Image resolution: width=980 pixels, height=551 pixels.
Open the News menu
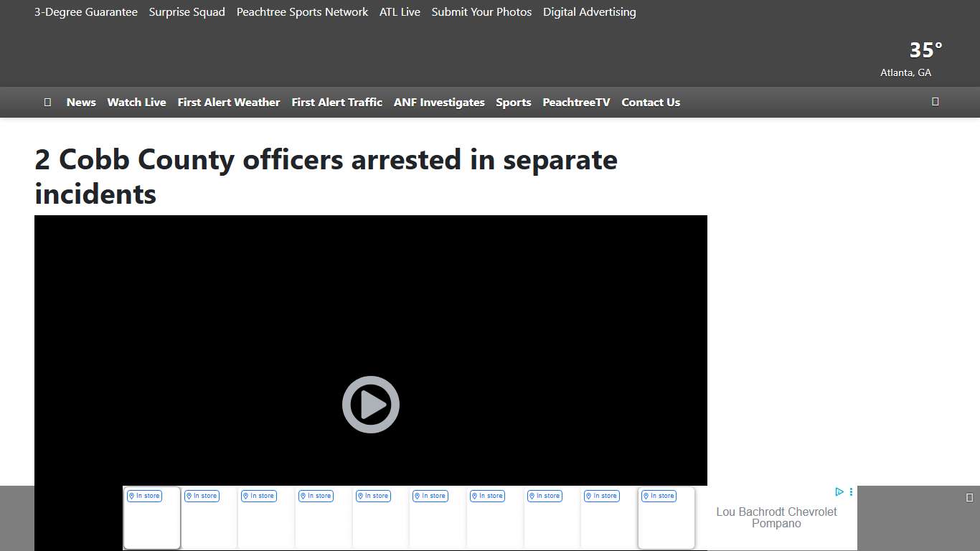coord(81,102)
